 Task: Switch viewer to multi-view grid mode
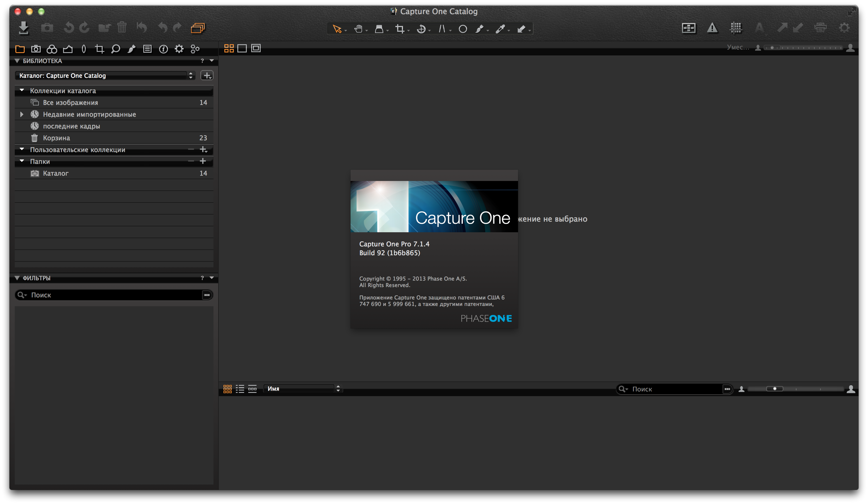coord(229,49)
